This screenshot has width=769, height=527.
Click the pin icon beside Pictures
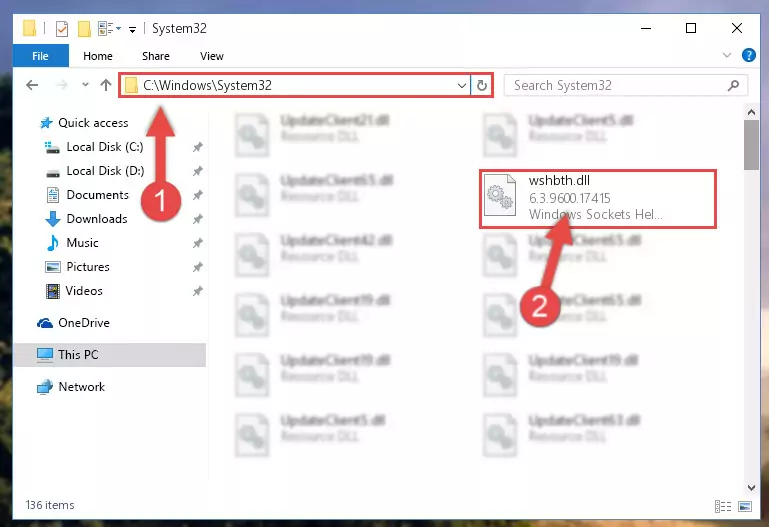pyautogui.click(x=198, y=267)
